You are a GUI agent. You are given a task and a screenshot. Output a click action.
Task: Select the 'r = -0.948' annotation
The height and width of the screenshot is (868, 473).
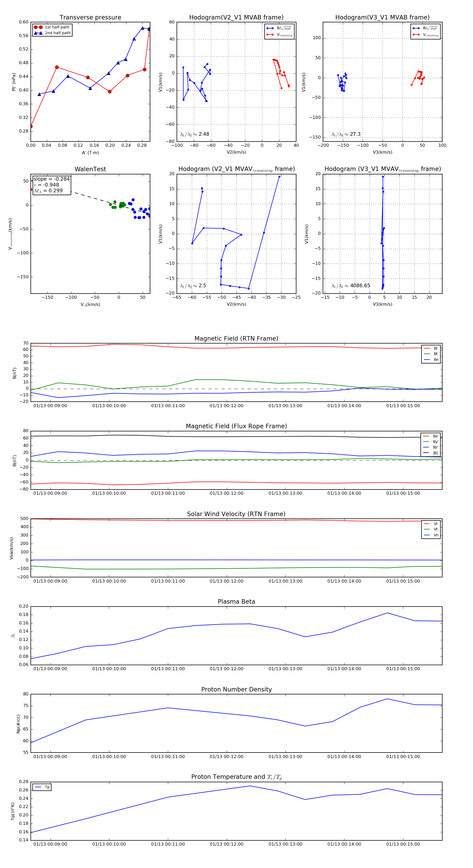click(47, 185)
